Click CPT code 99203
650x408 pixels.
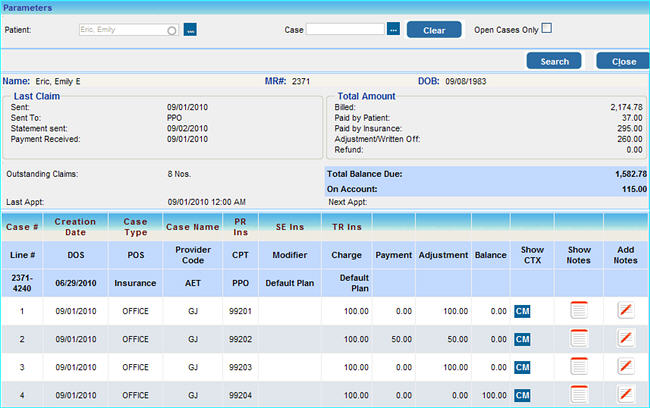[x=240, y=367]
